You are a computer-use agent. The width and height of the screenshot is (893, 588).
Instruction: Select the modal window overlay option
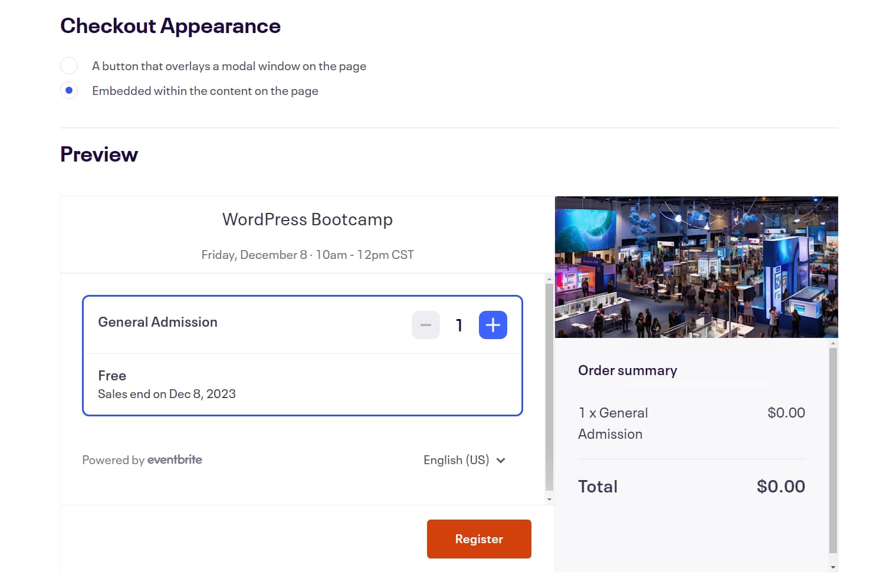69,65
